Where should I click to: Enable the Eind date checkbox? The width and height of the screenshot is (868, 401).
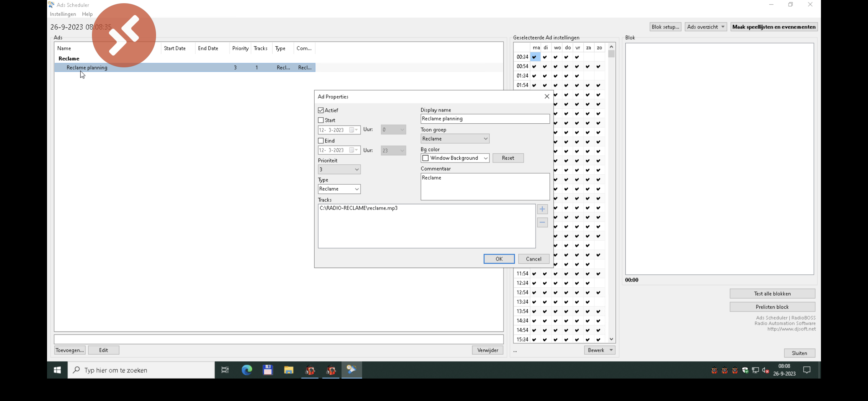(x=321, y=141)
